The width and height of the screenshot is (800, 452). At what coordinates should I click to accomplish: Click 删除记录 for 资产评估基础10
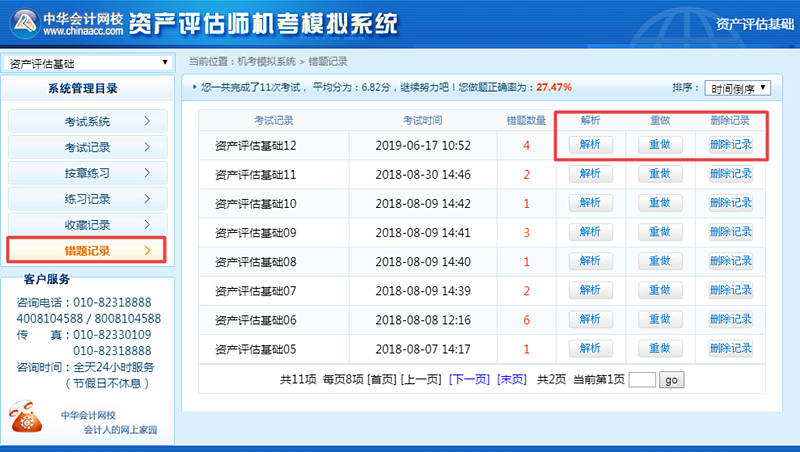(731, 203)
